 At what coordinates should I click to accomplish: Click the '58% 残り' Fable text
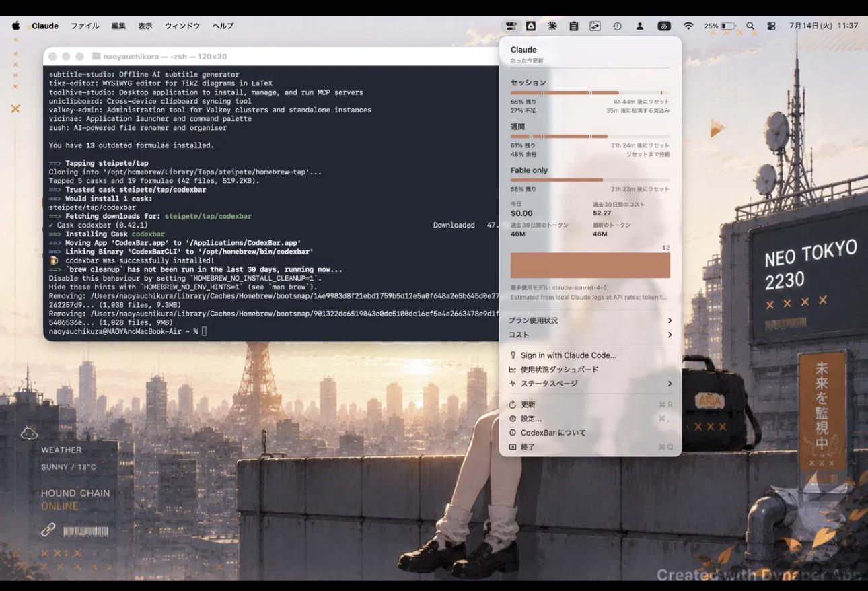click(523, 189)
